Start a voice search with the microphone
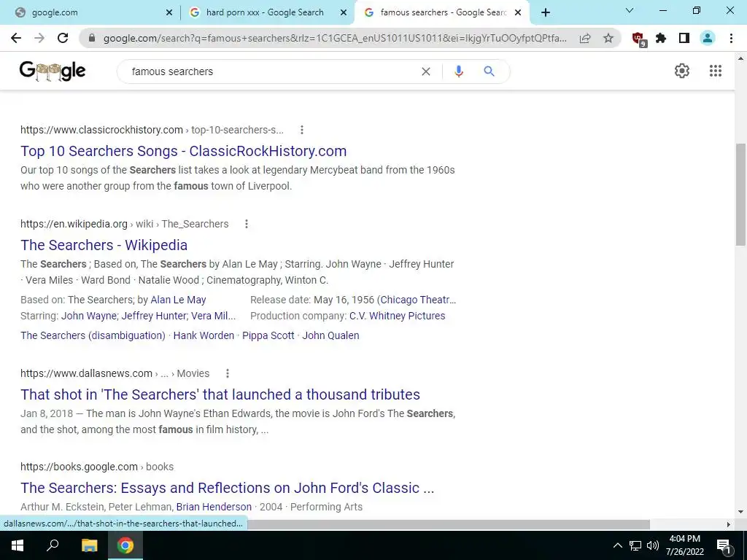 [x=458, y=71]
